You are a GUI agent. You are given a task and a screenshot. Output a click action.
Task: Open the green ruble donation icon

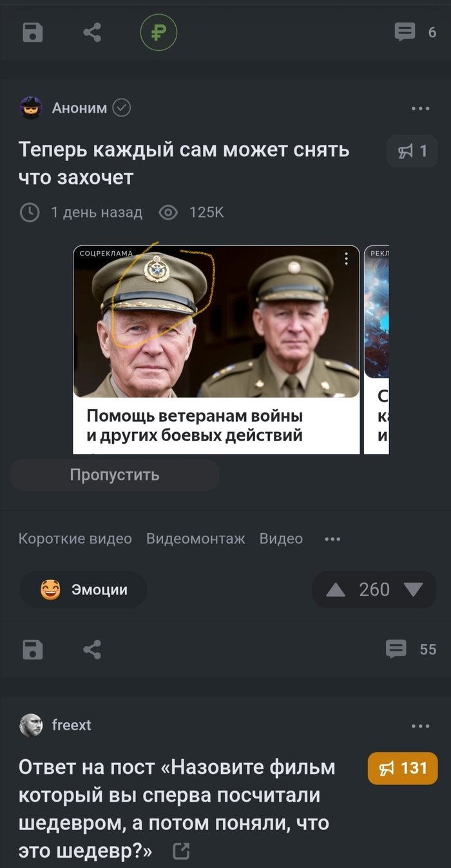click(158, 32)
